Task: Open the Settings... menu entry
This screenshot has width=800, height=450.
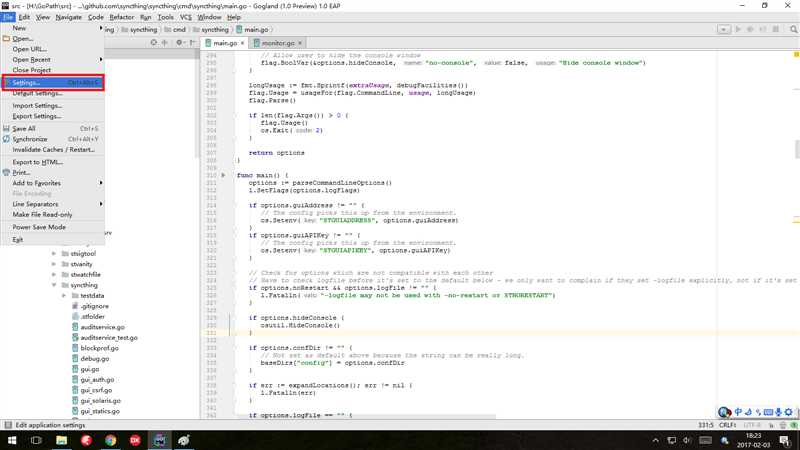Action: [x=53, y=82]
